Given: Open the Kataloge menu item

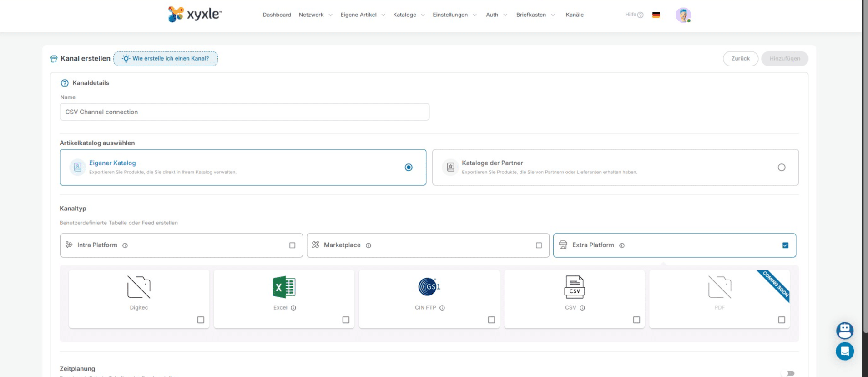Looking at the screenshot, I should (x=404, y=15).
